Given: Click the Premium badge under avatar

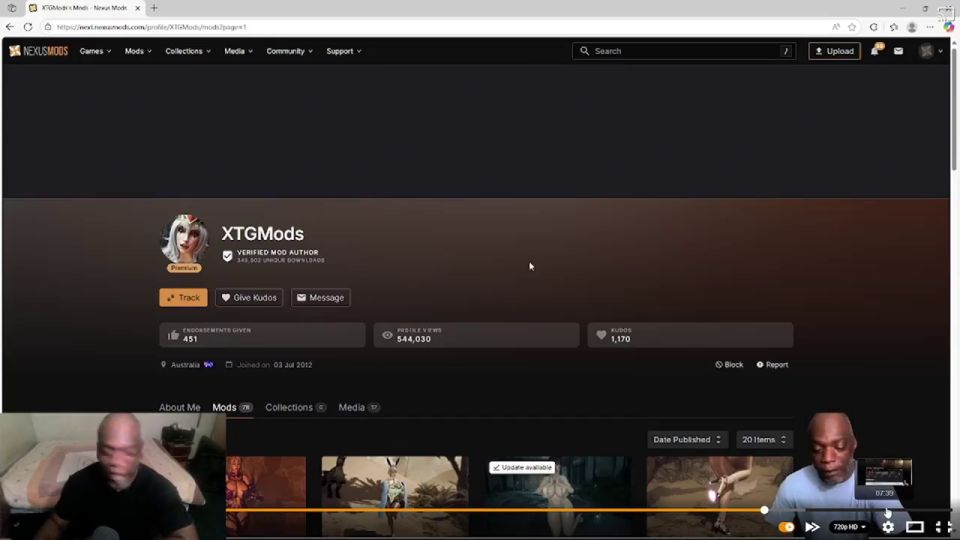Looking at the screenshot, I should 184,268.
